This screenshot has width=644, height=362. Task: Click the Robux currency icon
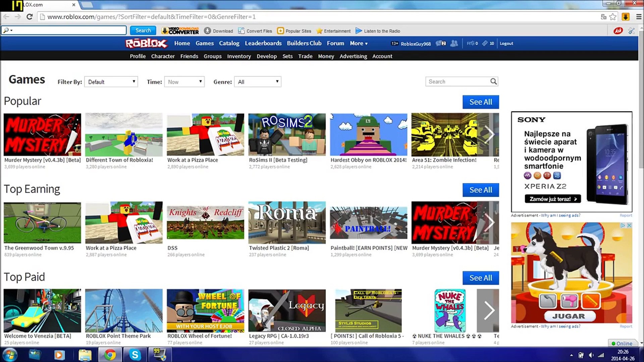click(x=470, y=44)
